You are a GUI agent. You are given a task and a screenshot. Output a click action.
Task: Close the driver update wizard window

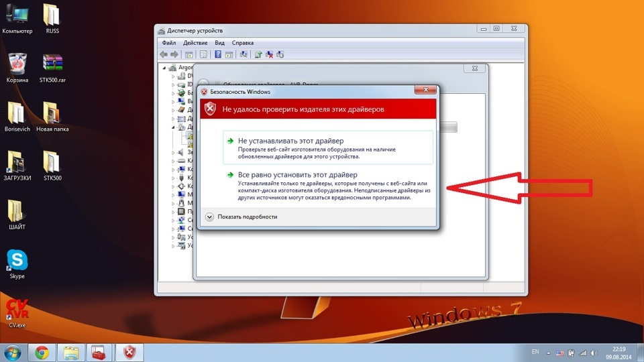click(x=475, y=68)
